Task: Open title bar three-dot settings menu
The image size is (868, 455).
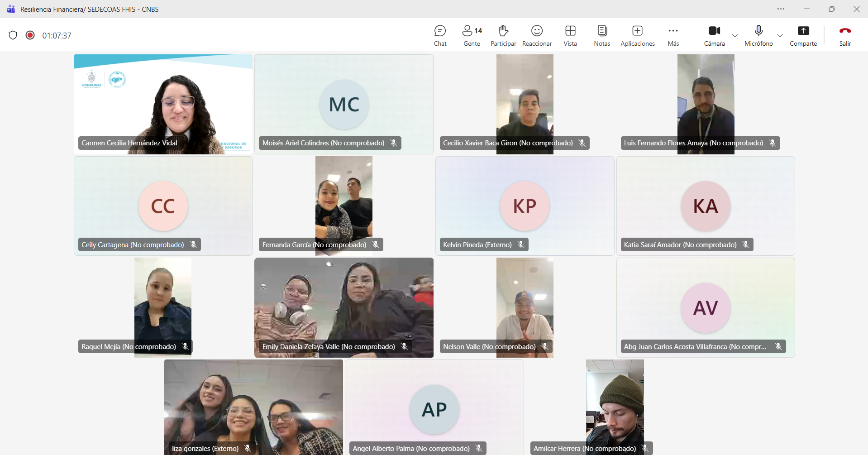Action: 781,9
